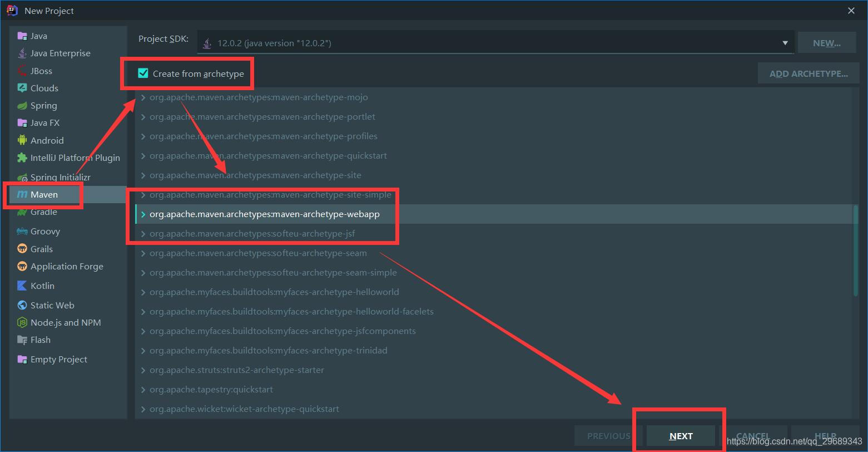Expand myfaces-archetype-trinidad chevron

tap(143, 351)
